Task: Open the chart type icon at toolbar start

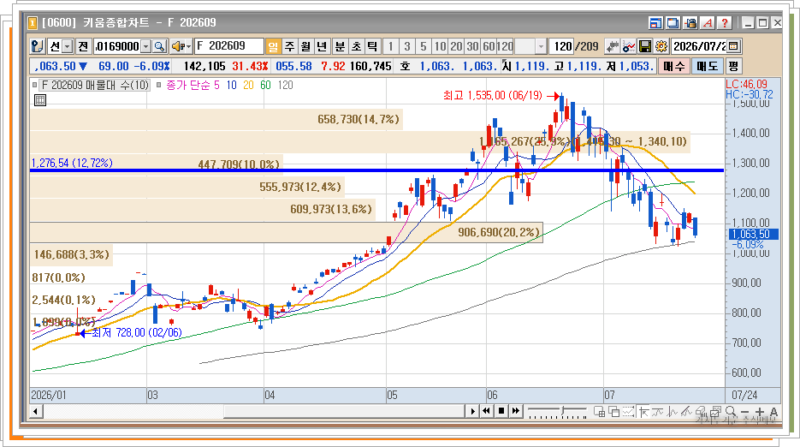Action: tap(37, 46)
